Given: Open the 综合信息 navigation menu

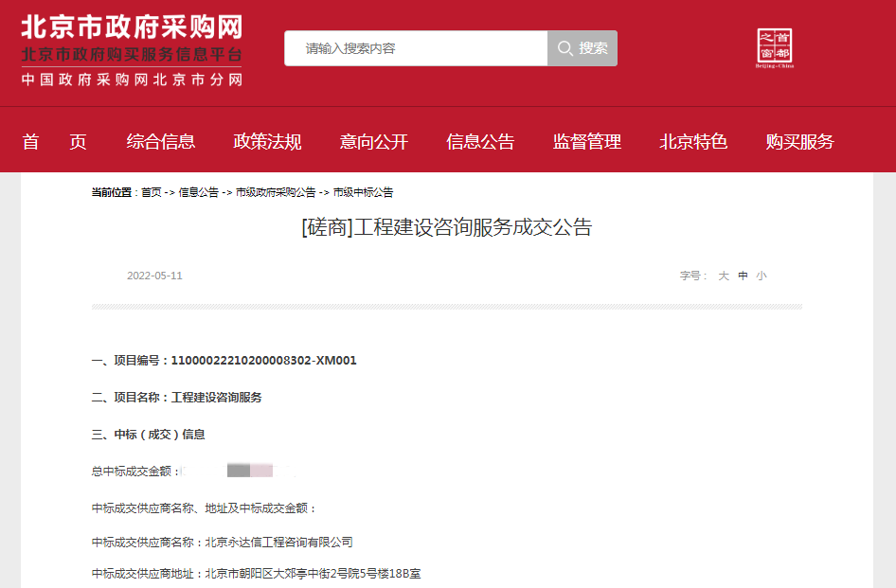Looking at the screenshot, I should [161, 142].
